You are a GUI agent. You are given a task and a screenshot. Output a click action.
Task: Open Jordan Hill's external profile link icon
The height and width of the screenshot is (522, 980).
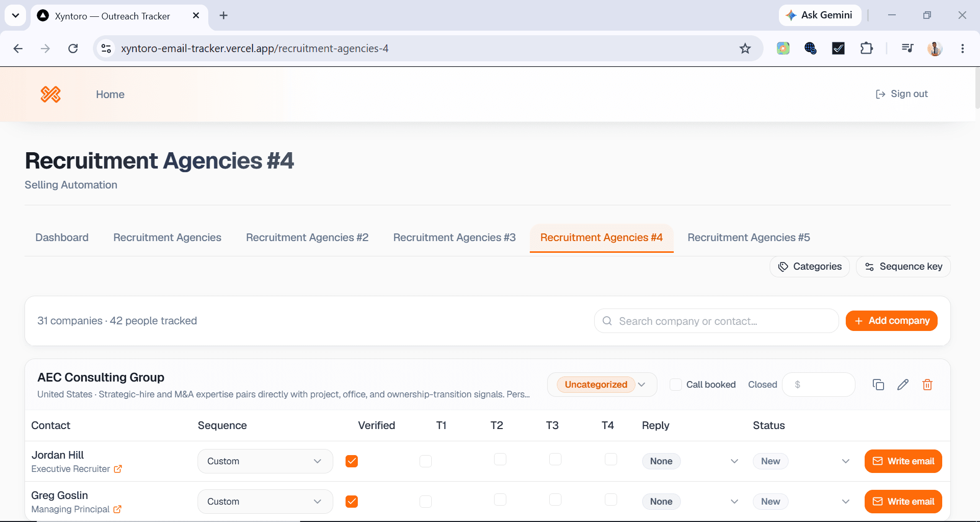[x=118, y=469]
